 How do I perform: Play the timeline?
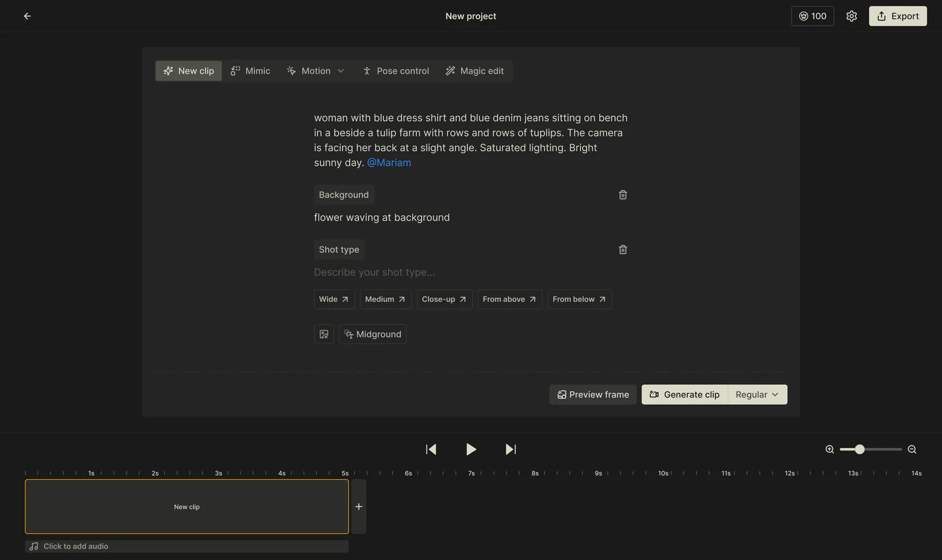coord(471,449)
